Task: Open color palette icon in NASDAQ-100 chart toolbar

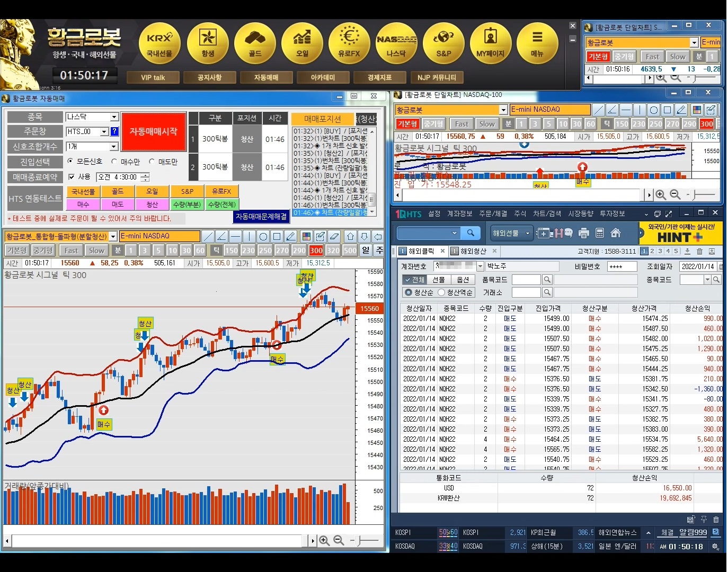Action: click(697, 110)
